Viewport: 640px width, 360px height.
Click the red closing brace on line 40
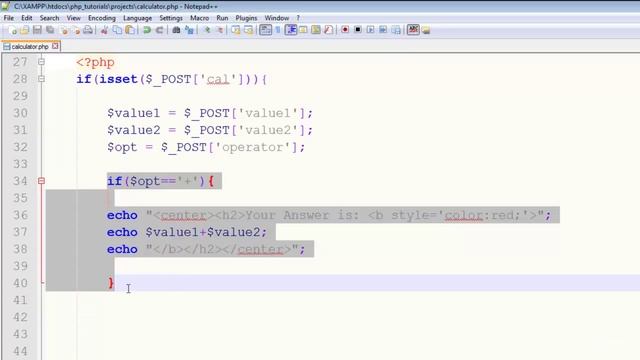tap(111, 283)
